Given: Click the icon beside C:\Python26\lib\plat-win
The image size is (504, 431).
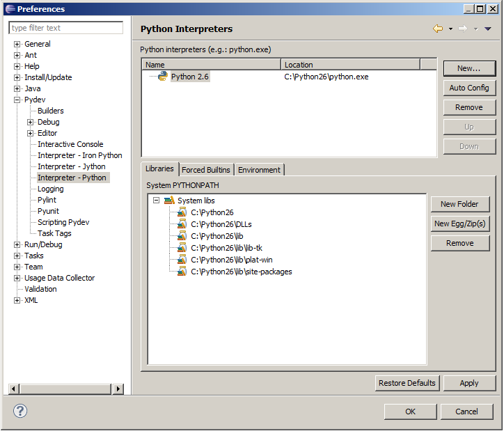Looking at the screenshot, I should pyautogui.click(x=182, y=260).
